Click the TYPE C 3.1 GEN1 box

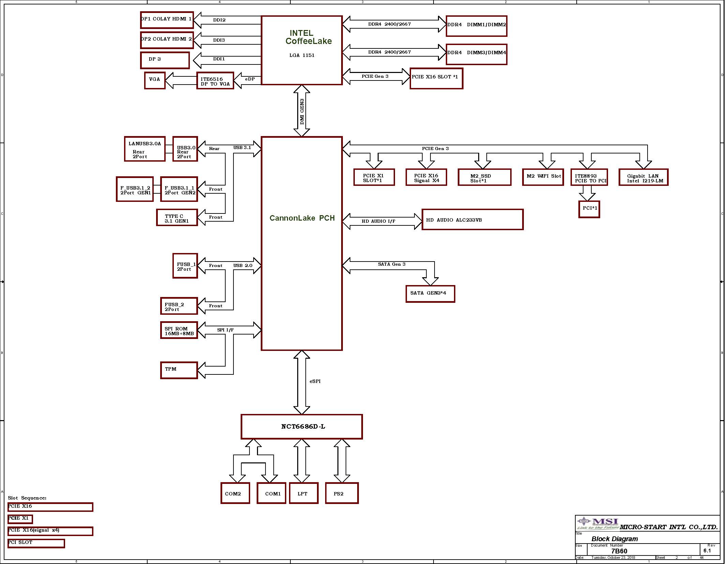(x=177, y=218)
